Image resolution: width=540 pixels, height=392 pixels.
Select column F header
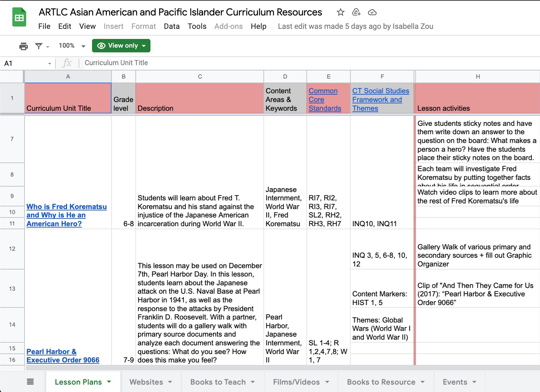tap(382, 77)
